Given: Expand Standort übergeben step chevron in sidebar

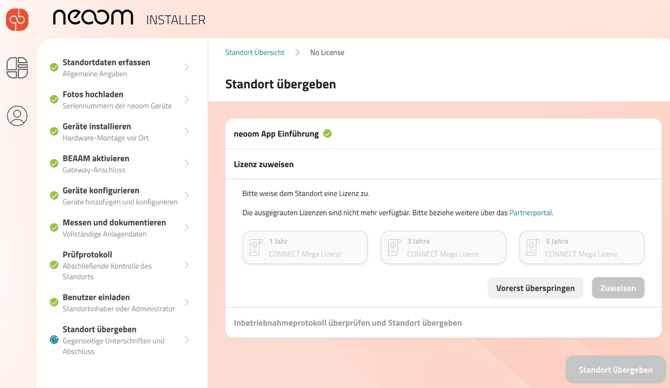Looking at the screenshot, I should coord(187,340).
